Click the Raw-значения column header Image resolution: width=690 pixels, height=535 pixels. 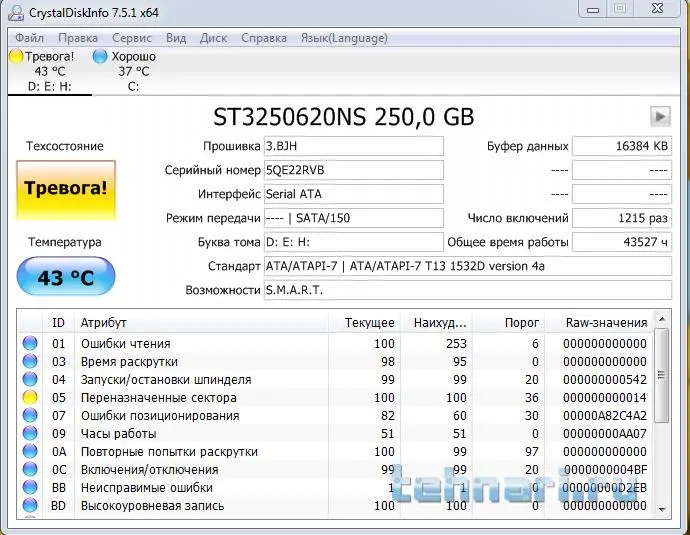click(599, 322)
